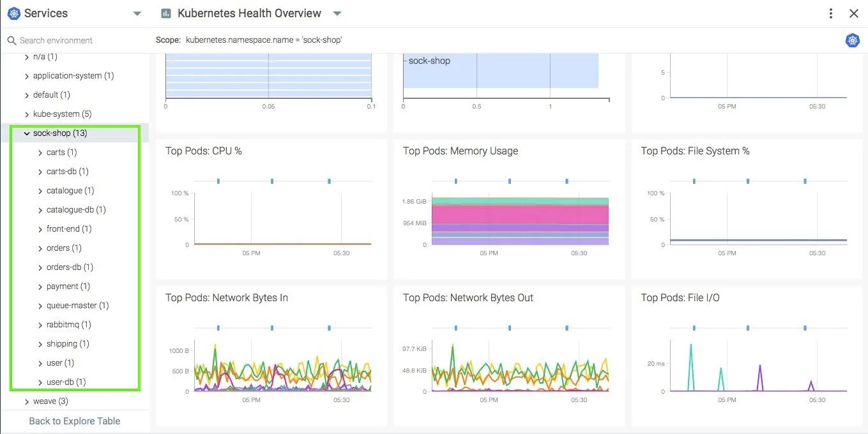The width and height of the screenshot is (868, 434).
Task: Click the Kubernetes logo beside Services
Action: tap(13, 13)
